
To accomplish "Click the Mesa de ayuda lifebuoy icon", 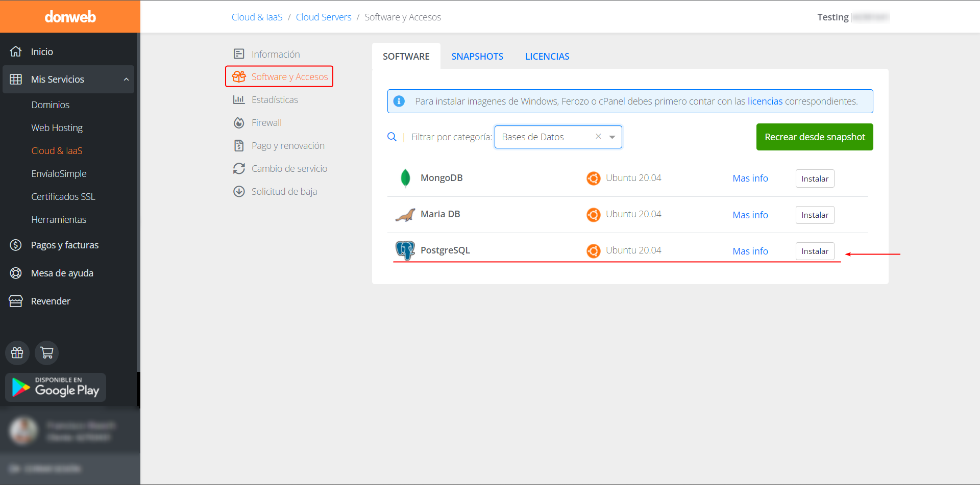I will (16, 273).
